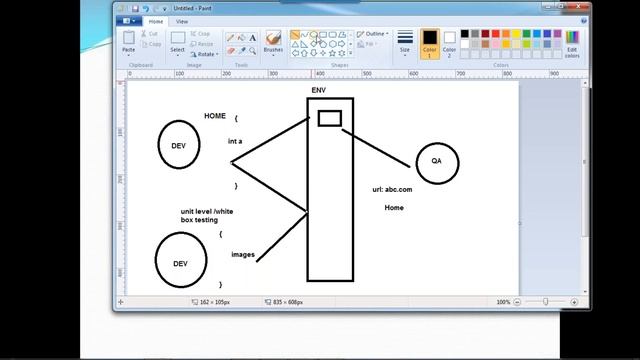Select the Six-point star shape
The height and width of the screenshot is (360, 640).
click(x=342, y=53)
